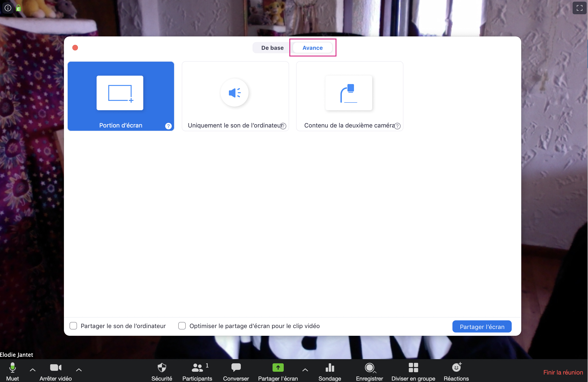Image resolution: width=588 pixels, height=382 pixels.
Task: Click Finir la réunion
Action: (x=563, y=372)
